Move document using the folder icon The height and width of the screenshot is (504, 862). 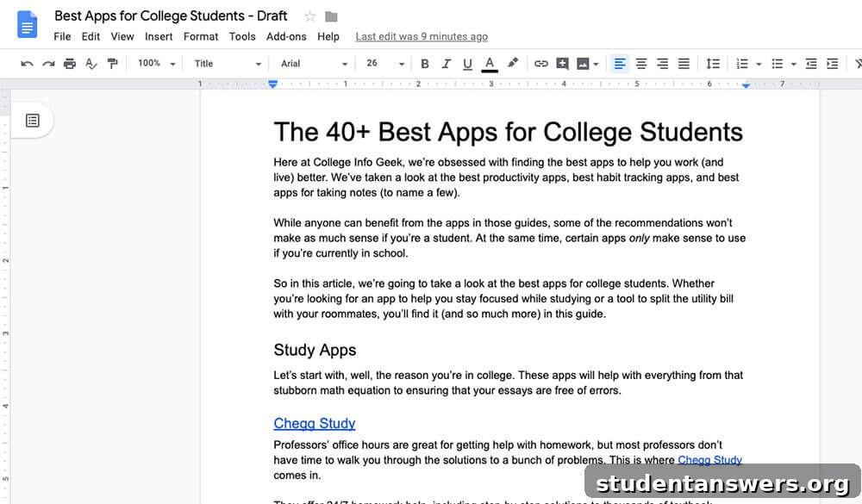331,16
